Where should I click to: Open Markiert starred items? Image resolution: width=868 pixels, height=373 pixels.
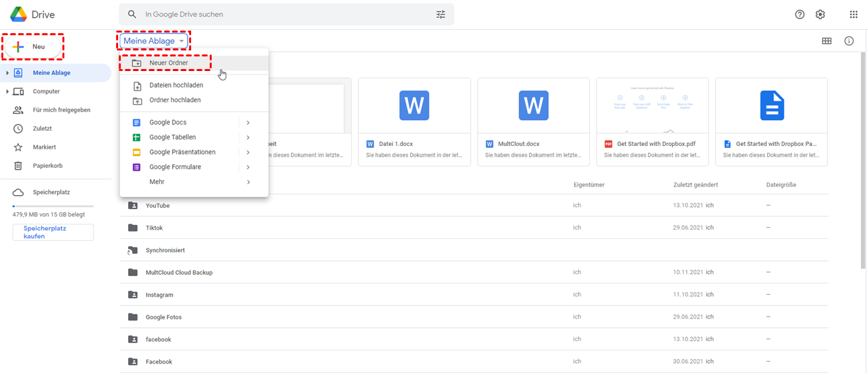point(44,147)
